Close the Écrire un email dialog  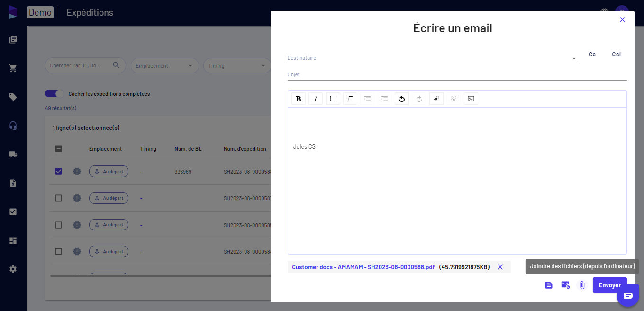tap(622, 19)
